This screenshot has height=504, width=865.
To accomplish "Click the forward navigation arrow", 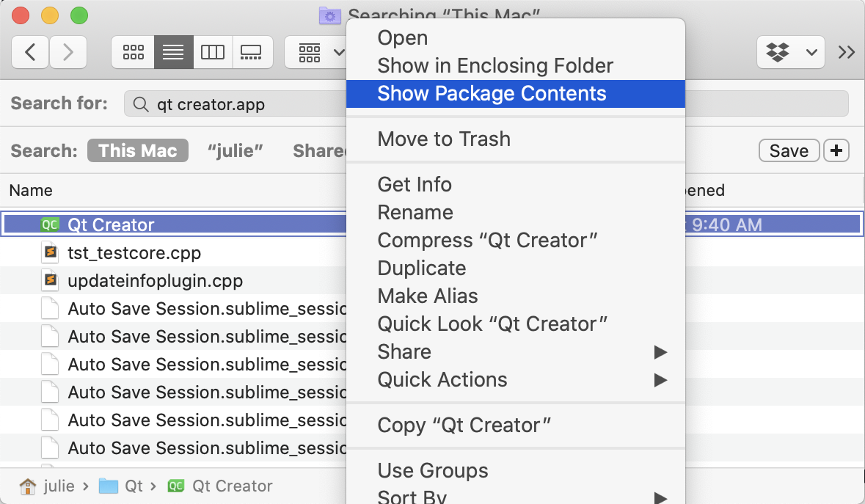I will tap(67, 52).
